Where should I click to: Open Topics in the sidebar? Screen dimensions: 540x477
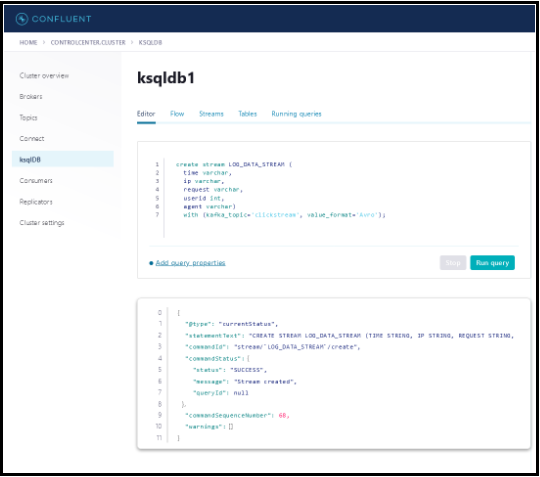[x=28, y=117]
